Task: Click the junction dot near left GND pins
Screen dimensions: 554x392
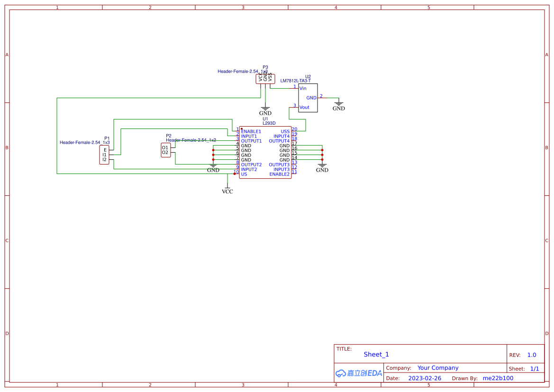Action: coord(213,150)
